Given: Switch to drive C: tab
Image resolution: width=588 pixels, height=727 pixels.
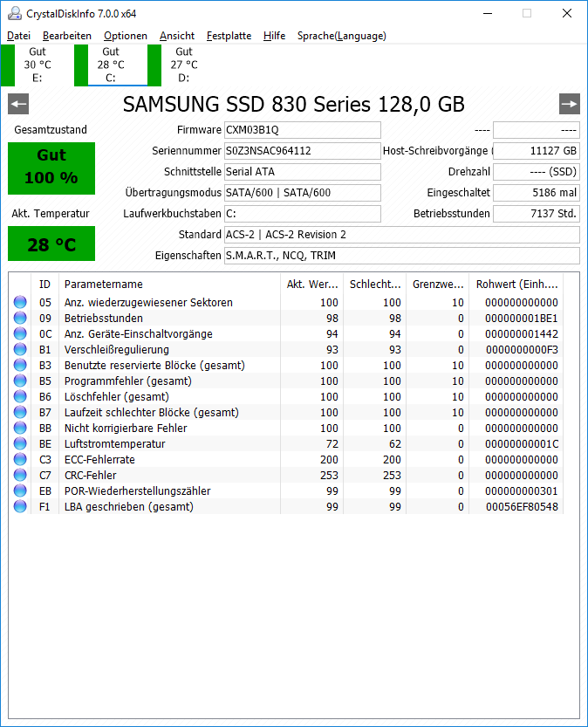Looking at the screenshot, I should (x=111, y=65).
